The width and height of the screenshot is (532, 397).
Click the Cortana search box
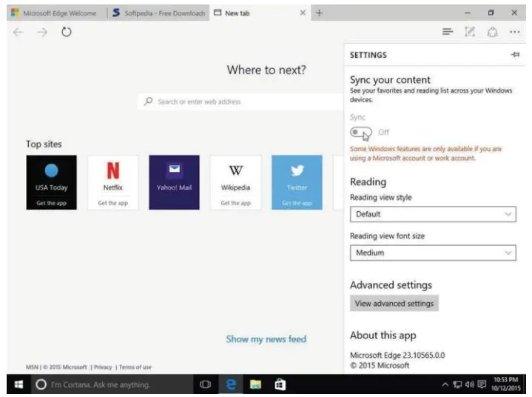112,384
